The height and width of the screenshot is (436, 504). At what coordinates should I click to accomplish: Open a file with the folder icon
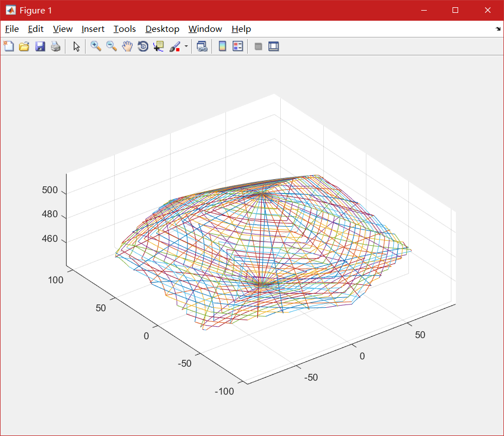(x=24, y=46)
